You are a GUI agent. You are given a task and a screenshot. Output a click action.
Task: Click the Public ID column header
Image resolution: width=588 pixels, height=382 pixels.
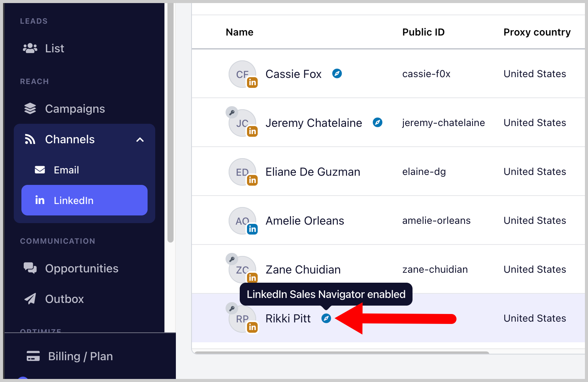click(x=423, y=32)
